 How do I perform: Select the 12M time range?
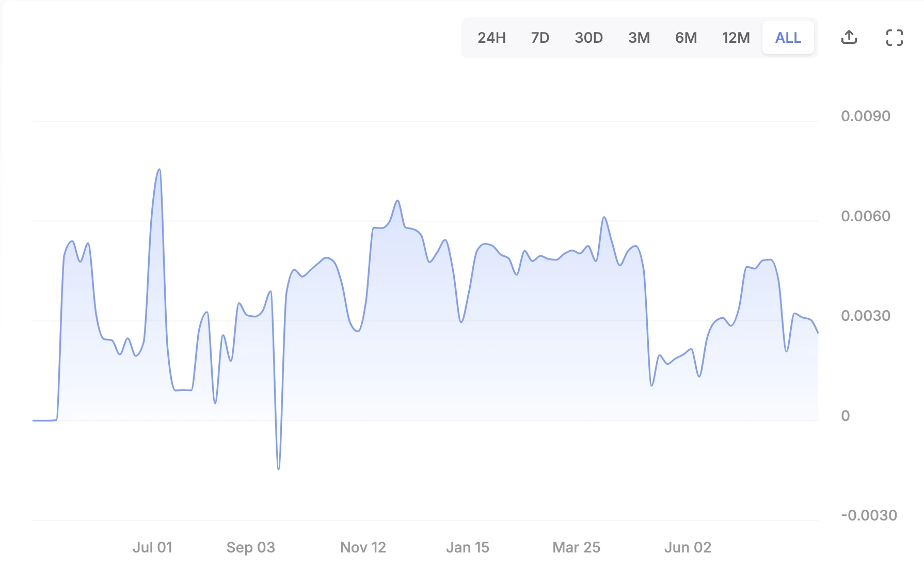coord(736,38)
